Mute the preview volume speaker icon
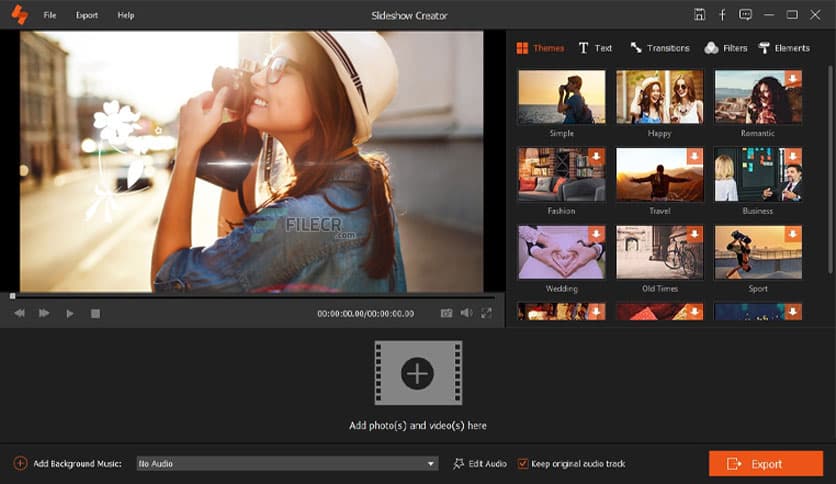Screen dimensions: 836x484 (x=466, y=313)
